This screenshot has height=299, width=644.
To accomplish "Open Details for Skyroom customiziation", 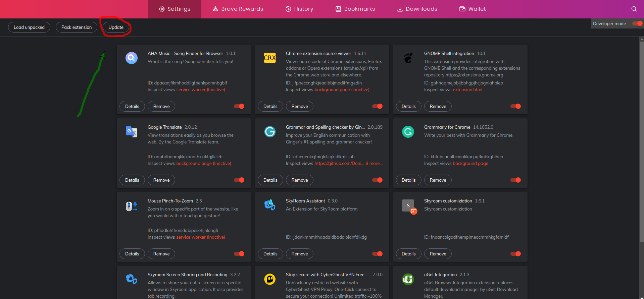I will 409,254.
